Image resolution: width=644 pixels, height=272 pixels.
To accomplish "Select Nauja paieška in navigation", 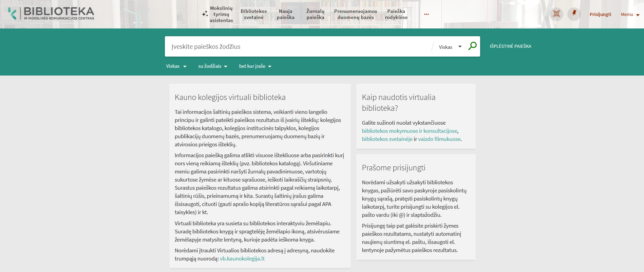I will click(x=285, y=14).
